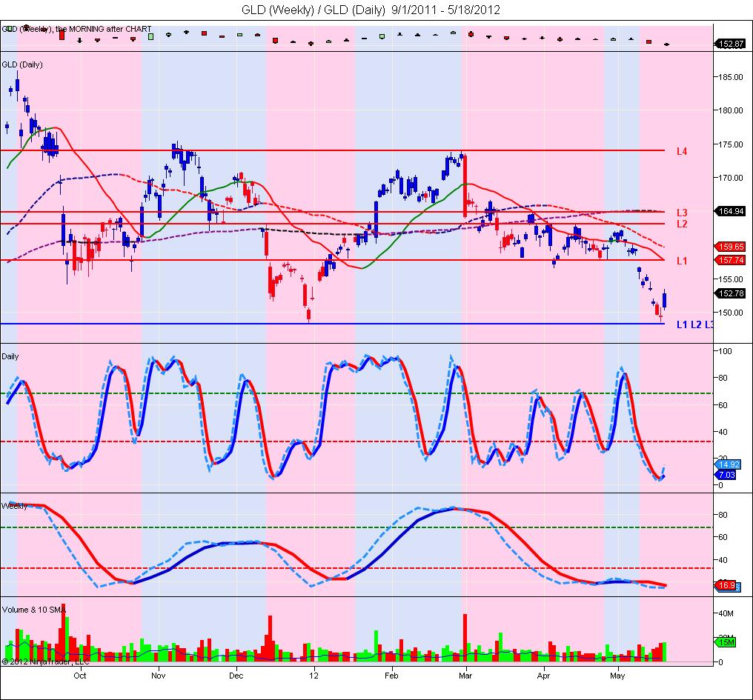Click the GLD (Daily) panel label
Screen dimensions: 753x700
click(22, 64)
